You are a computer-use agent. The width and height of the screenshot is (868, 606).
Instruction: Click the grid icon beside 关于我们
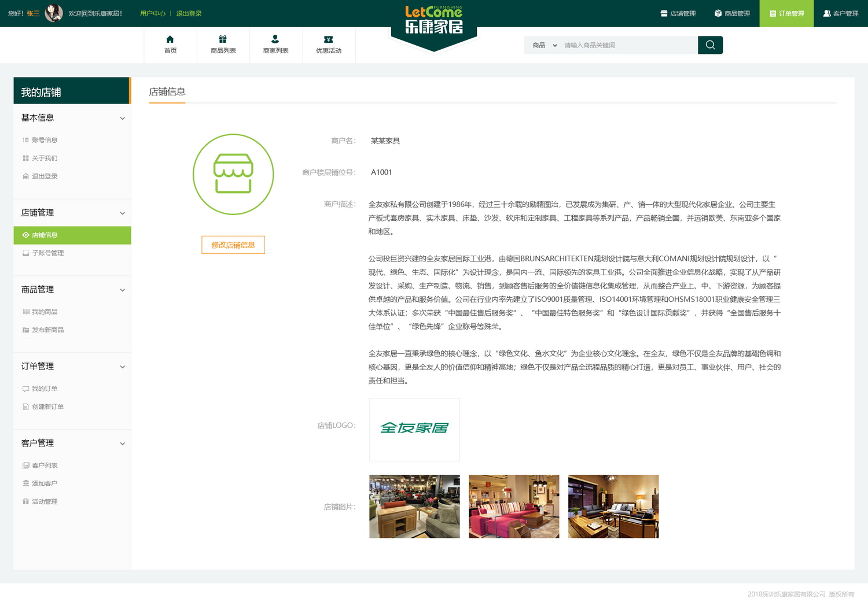pos(25,158)
